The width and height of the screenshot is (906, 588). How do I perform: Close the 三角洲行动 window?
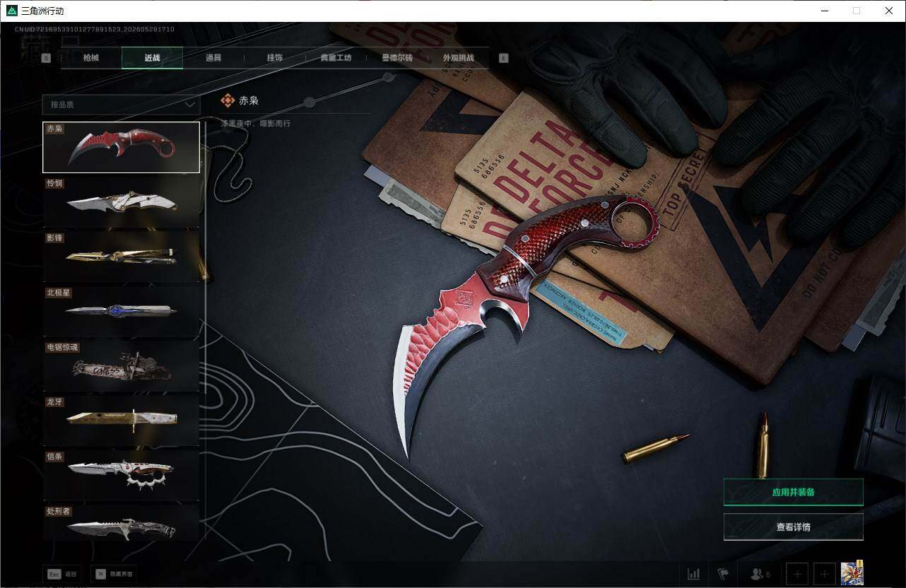point(889,11)
